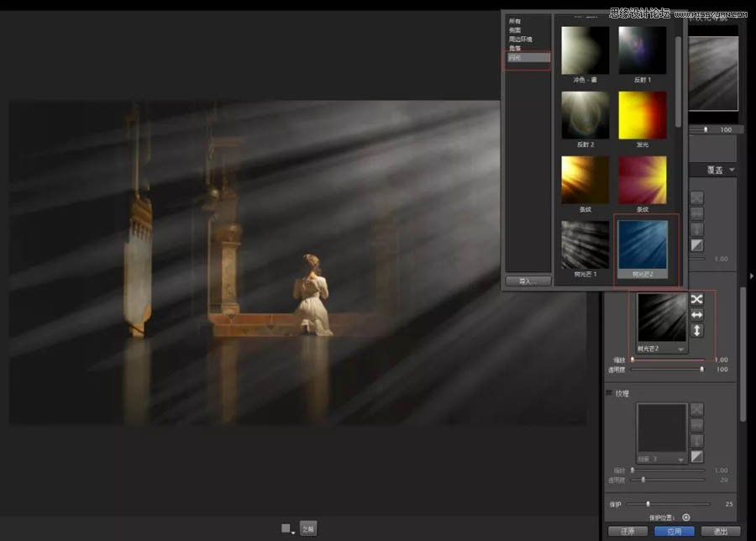This screenshot has height=541, width=756.
Task: Collapse the right panel with edge arrow
Action: click(x=751, y=276)
